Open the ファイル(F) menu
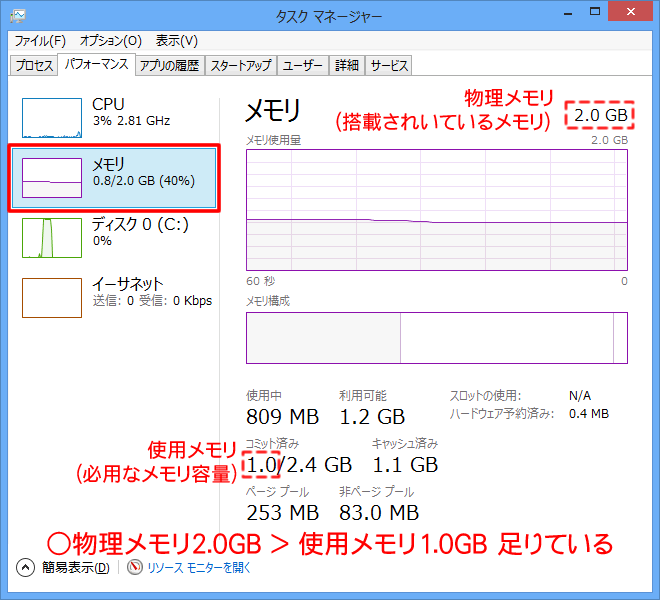 [40, 41]
